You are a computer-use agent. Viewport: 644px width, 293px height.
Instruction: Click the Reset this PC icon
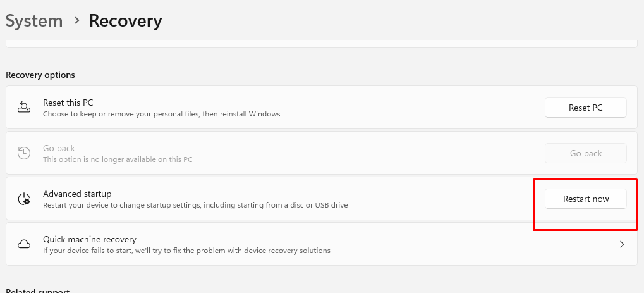(x=24, y=108)
